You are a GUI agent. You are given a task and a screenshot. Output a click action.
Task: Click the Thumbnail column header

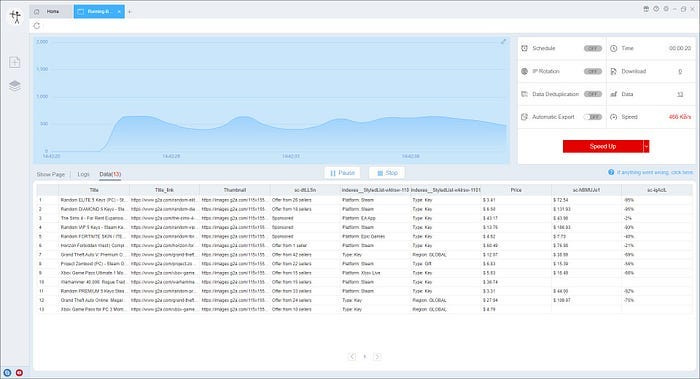235,190
